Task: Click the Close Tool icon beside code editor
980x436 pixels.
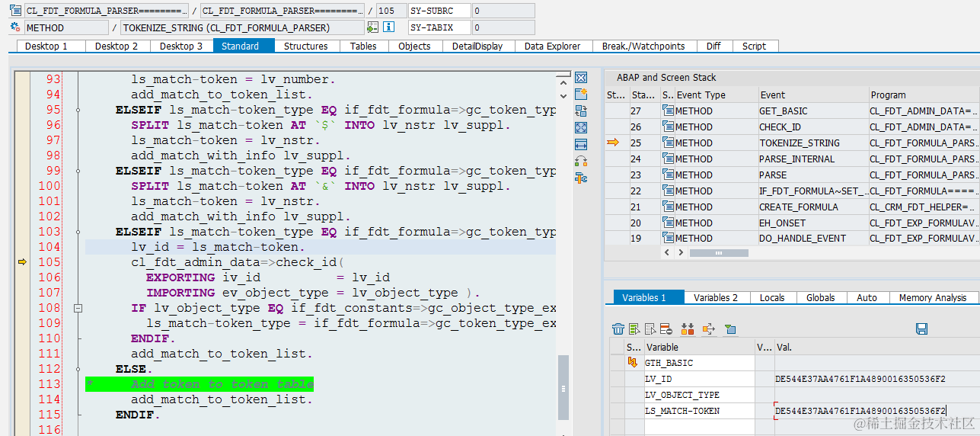Action: point(581,78)
